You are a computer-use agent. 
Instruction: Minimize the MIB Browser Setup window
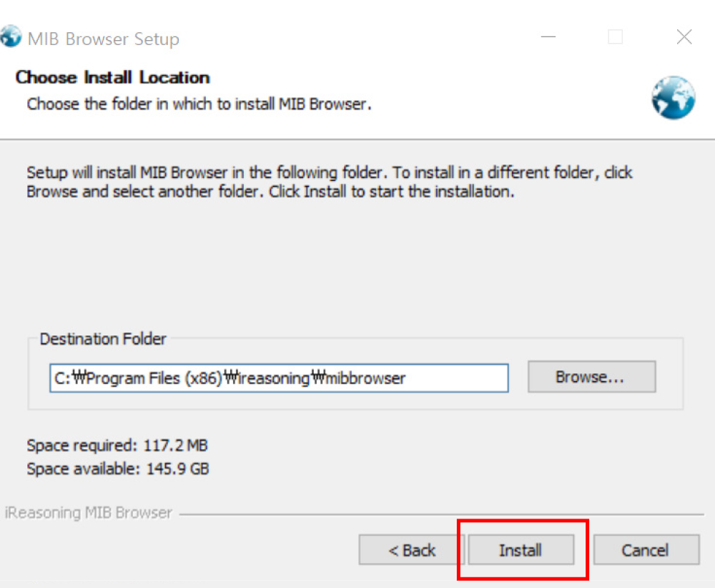[x=549, y=37]
